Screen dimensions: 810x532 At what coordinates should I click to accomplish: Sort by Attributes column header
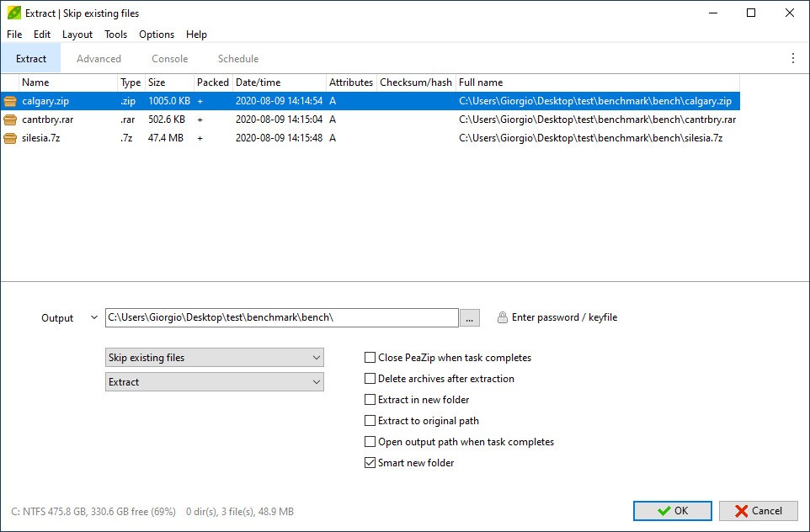pos(351,82)
